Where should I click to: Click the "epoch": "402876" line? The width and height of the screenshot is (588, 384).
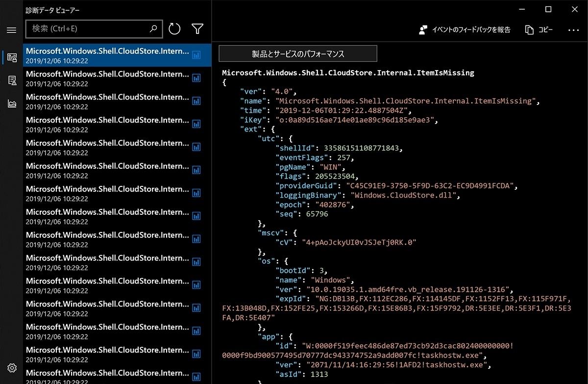(315, 205)
